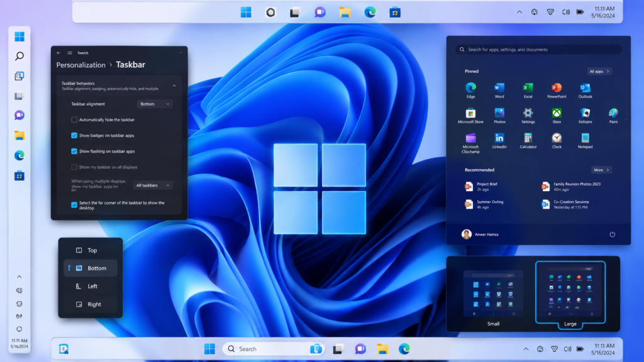
Task: Open the All taskbars dropdown
Action: [152, 185]
